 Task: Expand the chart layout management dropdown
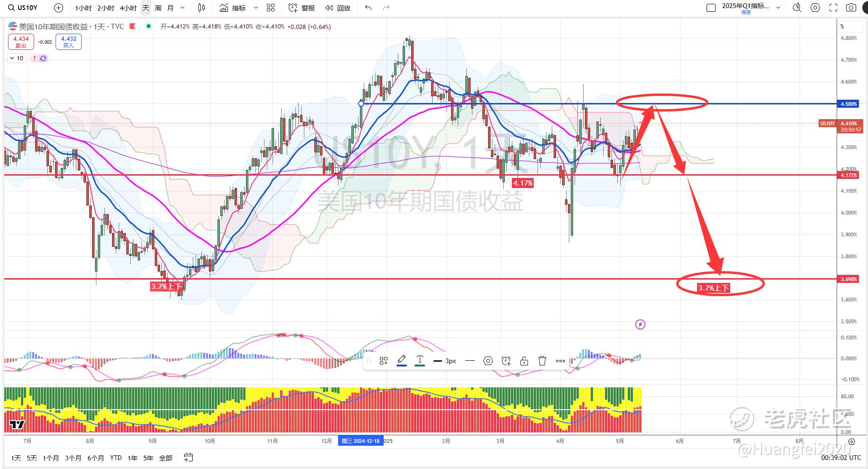pyautogui.click(x=778, y=8)
